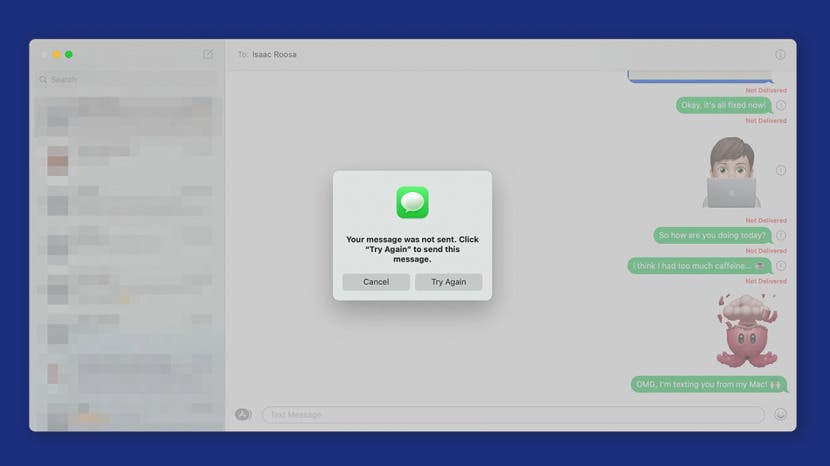Click the "Okay, it's all fixed now!" bubble
Image resolution: width=830 pixels, height=466 pixels.
(724, 105)
